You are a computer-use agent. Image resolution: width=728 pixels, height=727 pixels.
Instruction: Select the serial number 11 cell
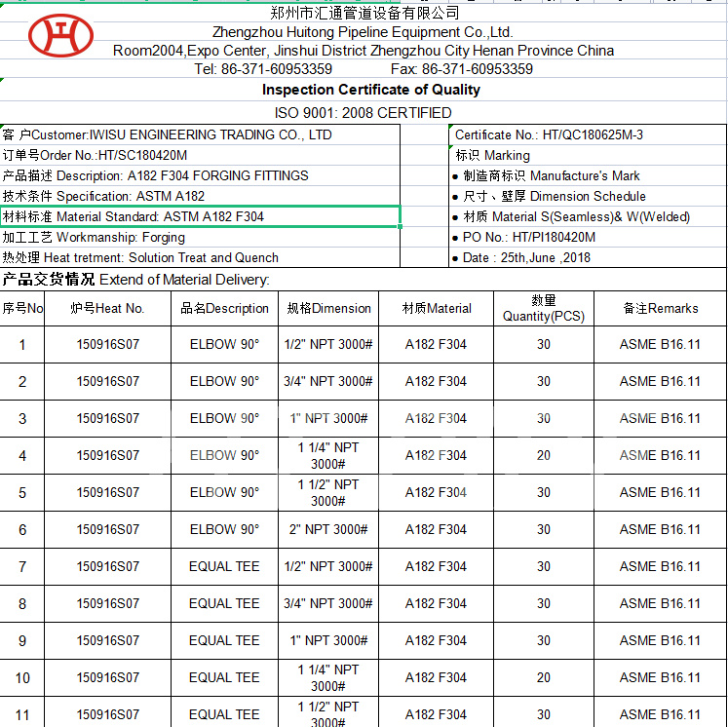click(x=22, y=712)
